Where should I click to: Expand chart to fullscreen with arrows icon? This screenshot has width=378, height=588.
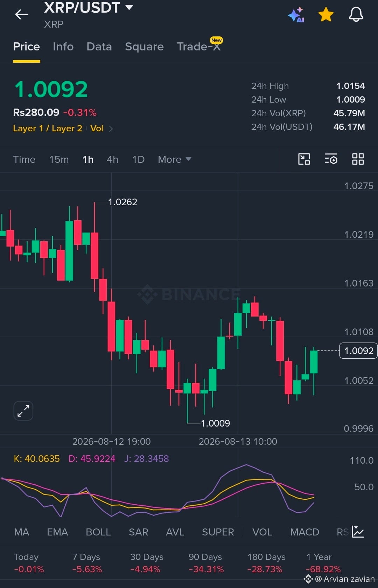pyautogui.click(x=23, y=411)
